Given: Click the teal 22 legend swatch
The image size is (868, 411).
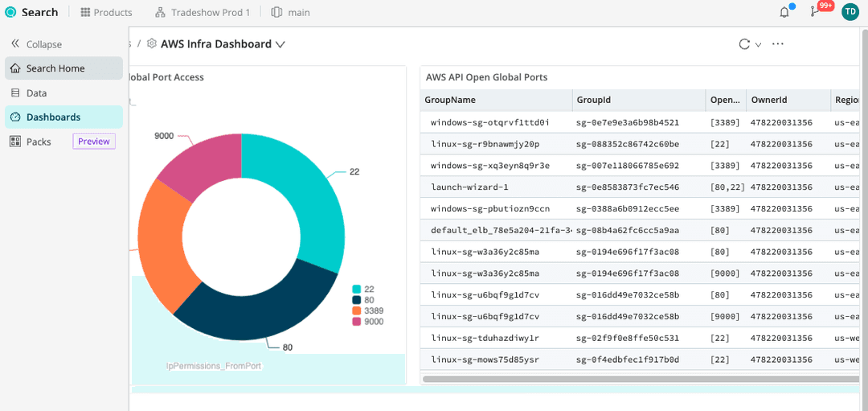Looking at the screenshot, I should (x=357, y=289).
